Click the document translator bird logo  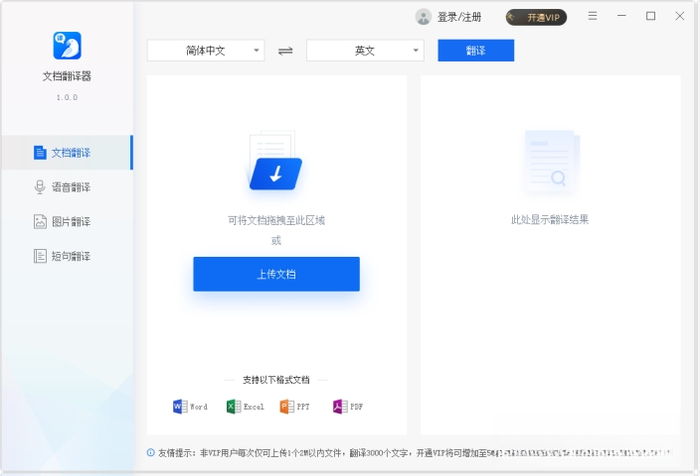pos(67,46)
